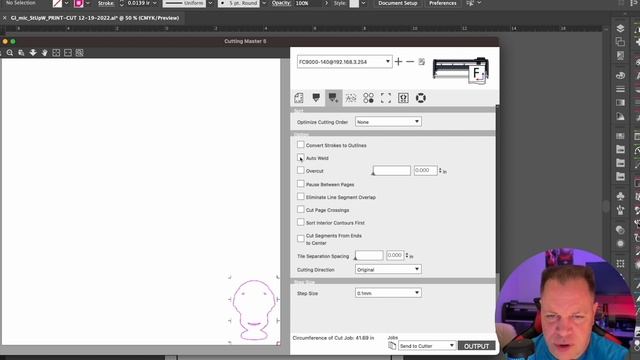Viewport: 640px width, 360px height.
Task: Open the Optimize Cutting Order dropdown
Action: coord(388,122)
